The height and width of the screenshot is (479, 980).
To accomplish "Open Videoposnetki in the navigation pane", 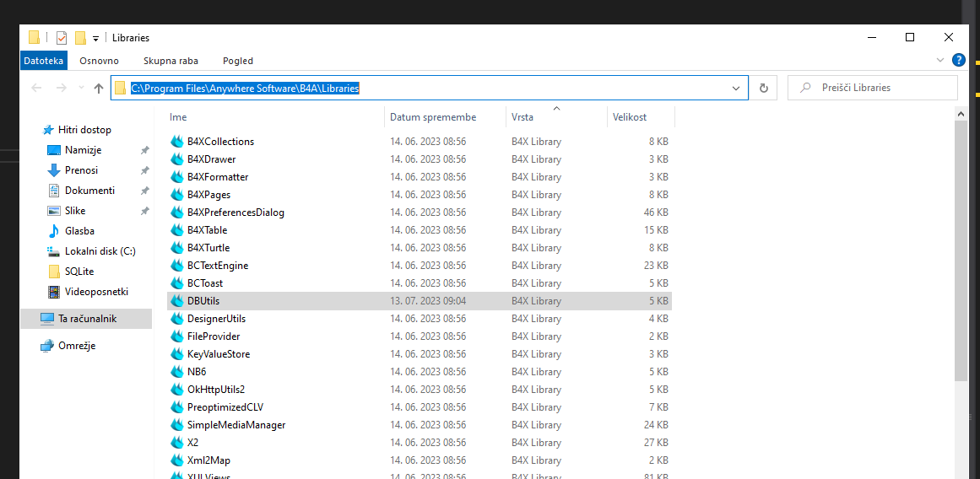I will [96, 291].
